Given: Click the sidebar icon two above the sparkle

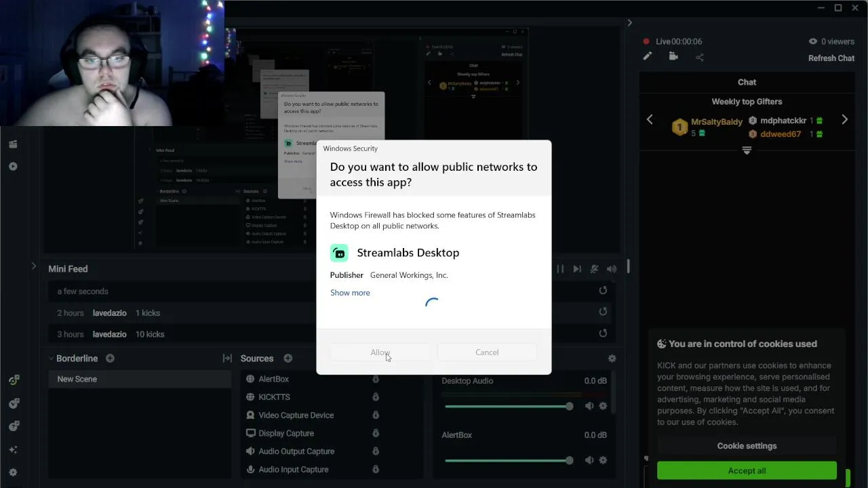Looking at the screenshot, I should [x=13, y=403].
